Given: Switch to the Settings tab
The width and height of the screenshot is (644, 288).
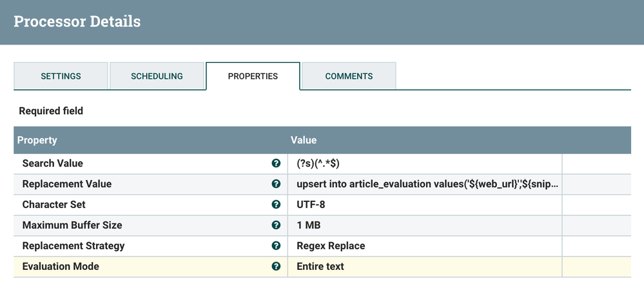Looking at the screenshot, I should (x=61, y=76).
